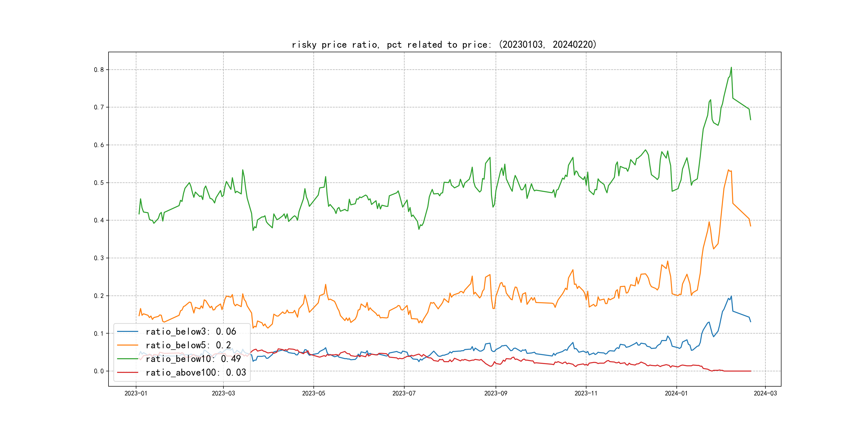The height and width of the screenshot is (434, 868).
Task: Click the red ratio_above100 legend line swatch
Action: pos(127,372)
